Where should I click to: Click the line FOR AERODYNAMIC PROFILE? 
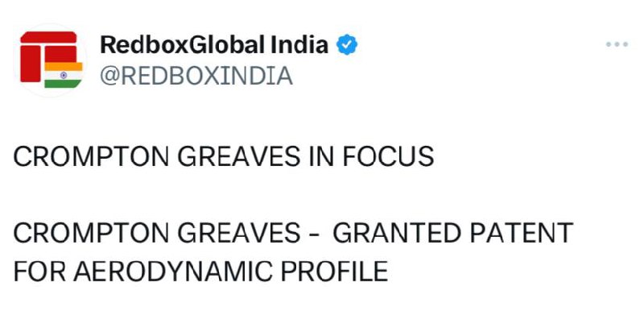(200, 271)
